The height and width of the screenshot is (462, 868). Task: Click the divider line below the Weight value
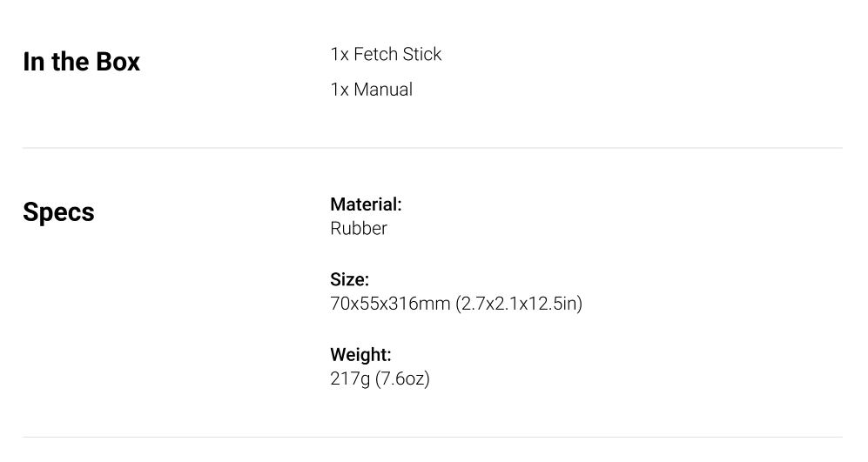pyautogui.click(x=433, y=437)
